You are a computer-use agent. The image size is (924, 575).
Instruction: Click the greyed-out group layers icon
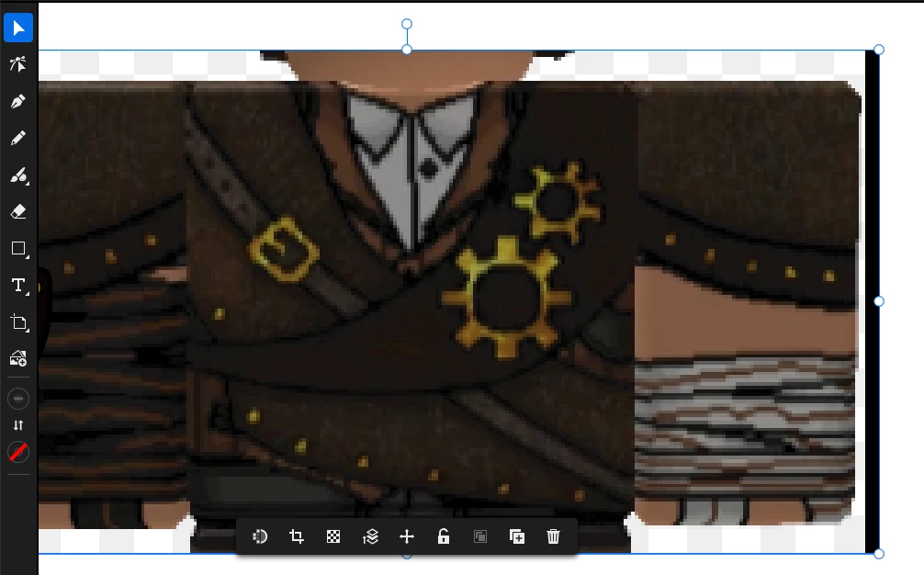(x=480, y=536)
